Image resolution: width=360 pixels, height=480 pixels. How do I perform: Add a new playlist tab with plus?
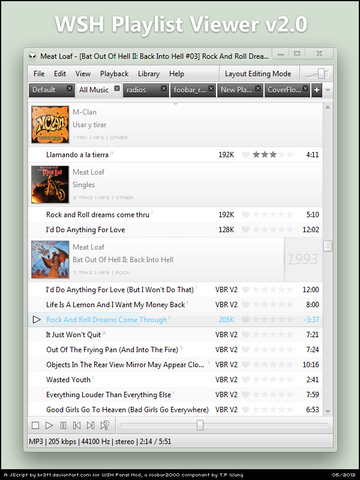[x=317, y=90]
